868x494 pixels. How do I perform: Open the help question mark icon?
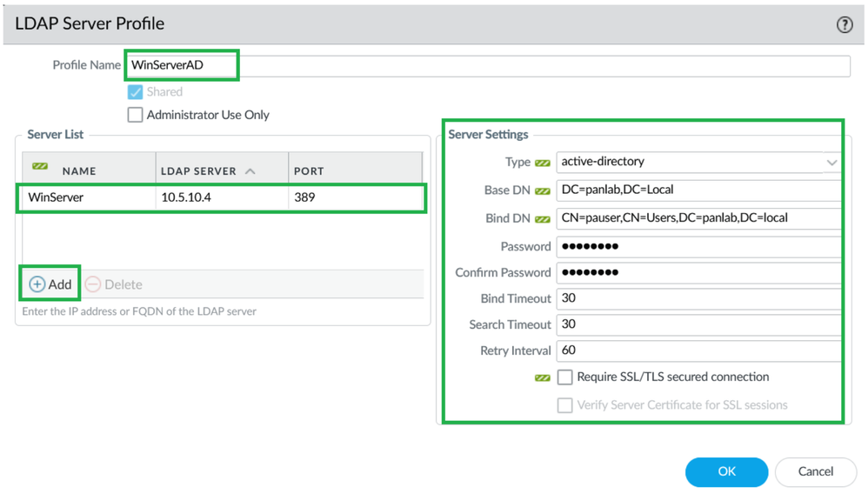845,24
